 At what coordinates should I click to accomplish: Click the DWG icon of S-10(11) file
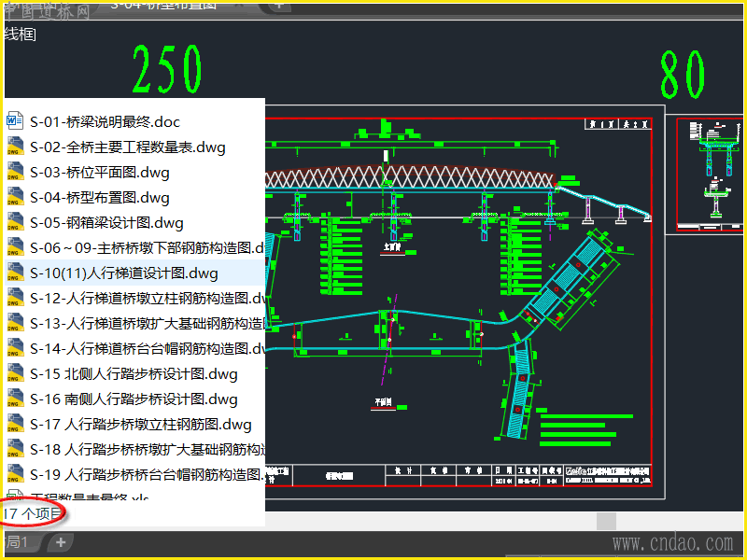(15, 273)
